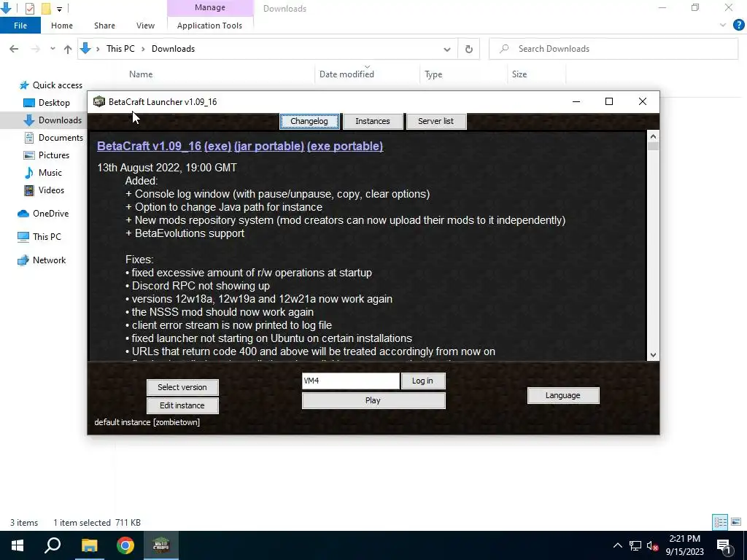Open the File menu in Explorer

(20, 26)
